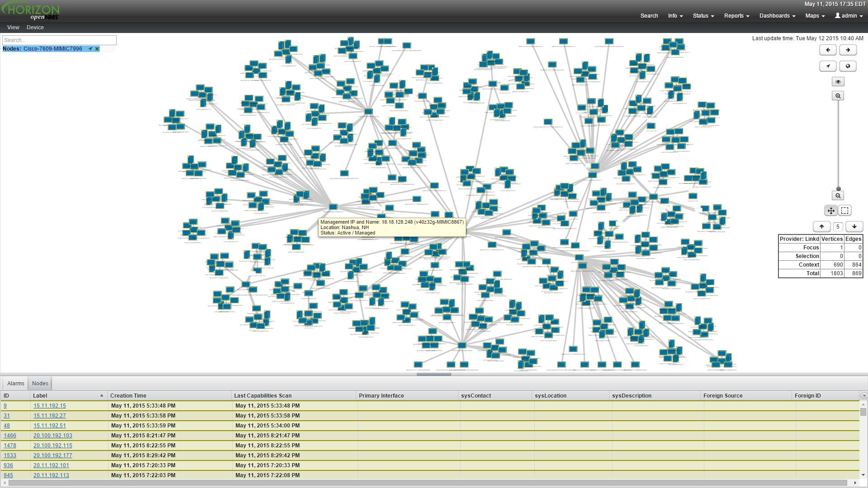Image resolution: width=868 pixels, height=488 pixels.
Task: Switch to the Nodes tab
Action: pyautogui.click(x=40, y=384)
